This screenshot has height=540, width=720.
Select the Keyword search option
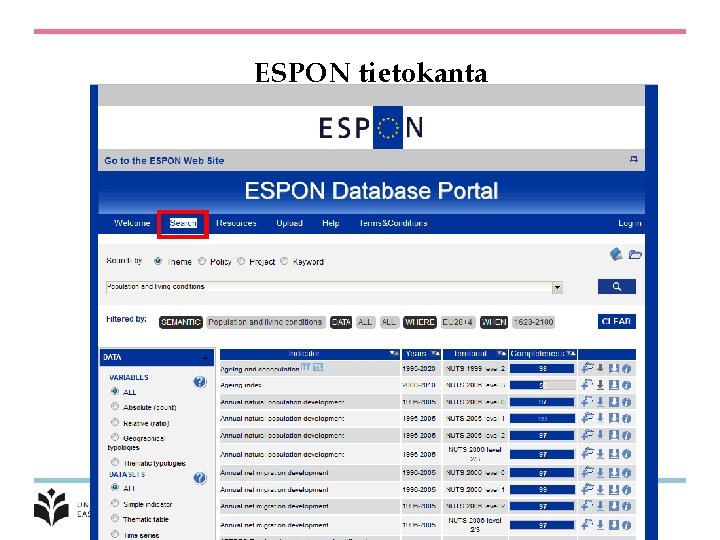284,261
